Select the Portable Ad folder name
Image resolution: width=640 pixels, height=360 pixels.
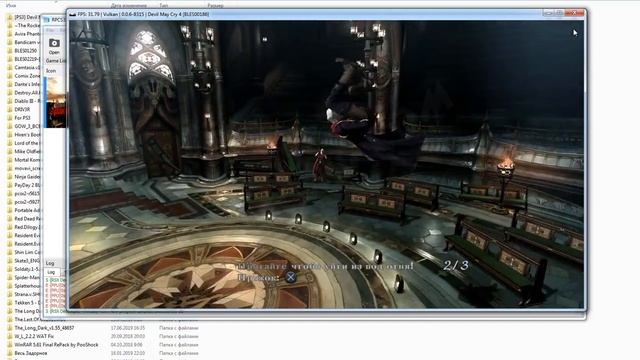[27, 210]
